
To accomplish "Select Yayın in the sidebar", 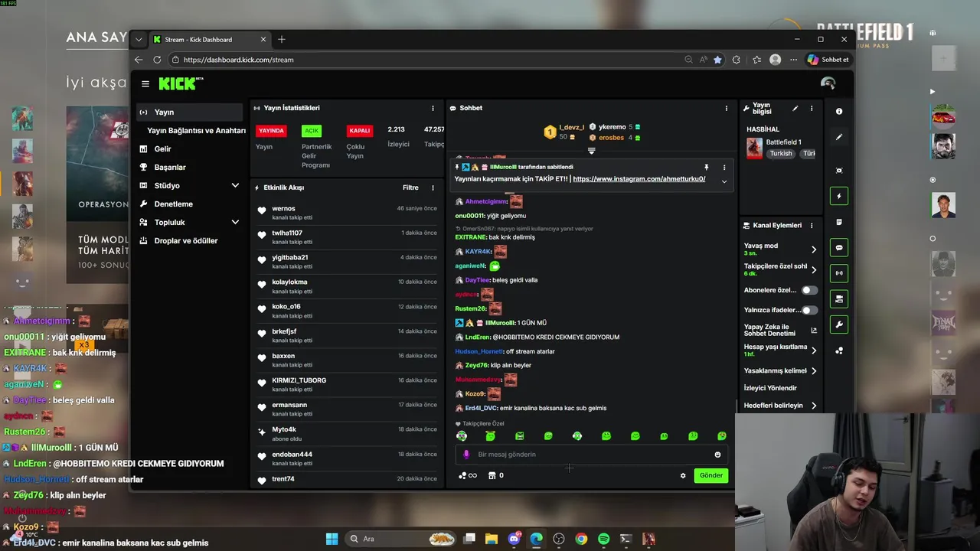I will tap(190, 112).
